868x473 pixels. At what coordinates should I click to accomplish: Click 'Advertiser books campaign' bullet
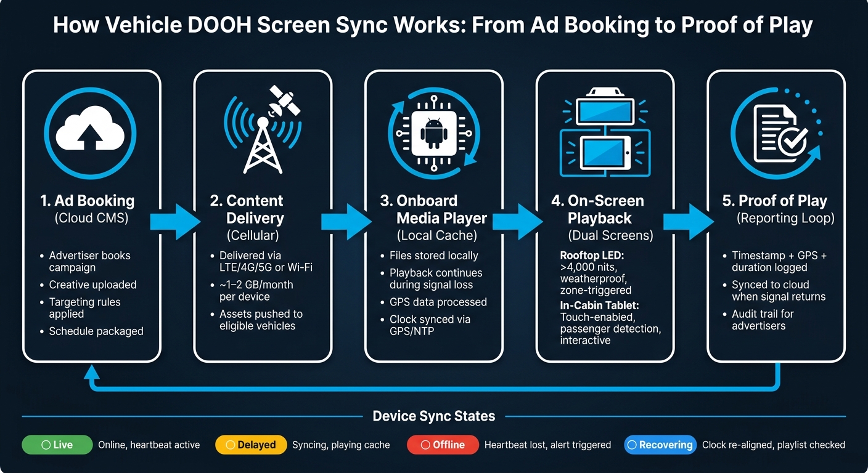90,262
